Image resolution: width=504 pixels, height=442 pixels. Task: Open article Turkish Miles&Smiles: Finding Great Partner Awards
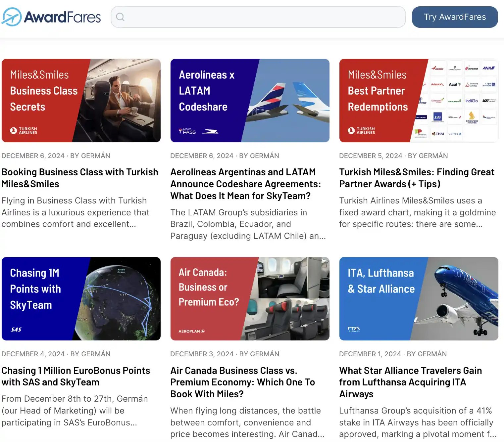pyautogui.click(x=417, y=178)
